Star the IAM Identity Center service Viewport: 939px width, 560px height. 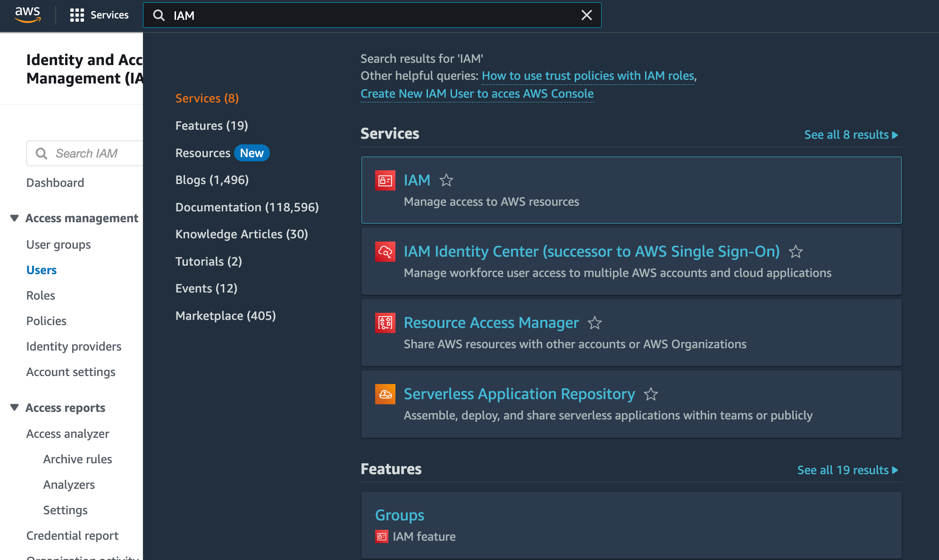pyautogui.click(x=796, y=251)
